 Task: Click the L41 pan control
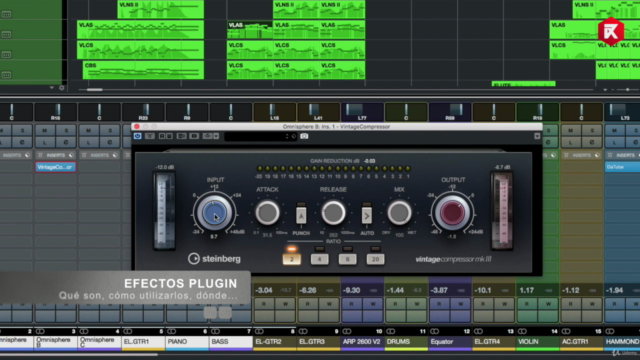pos(318,112)
